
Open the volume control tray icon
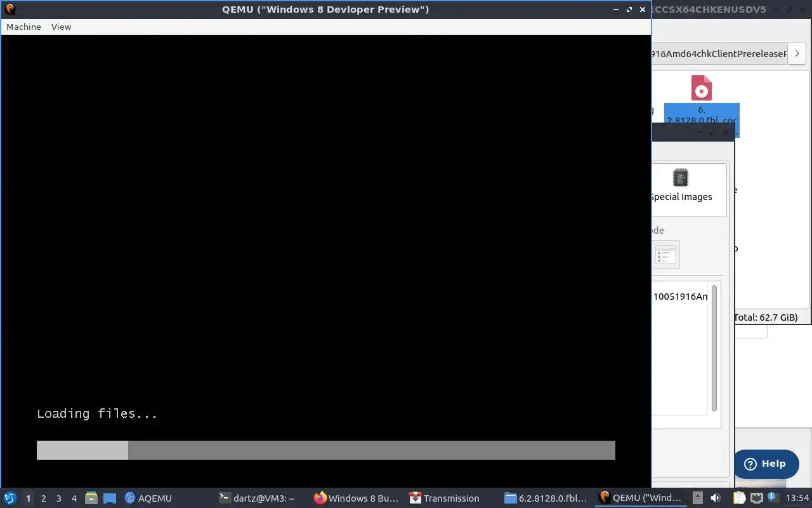716,498
